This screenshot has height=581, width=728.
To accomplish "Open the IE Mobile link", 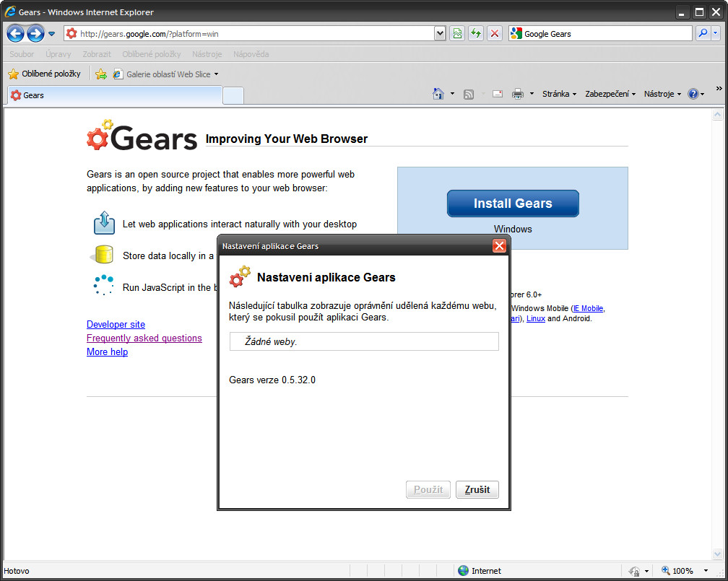I will 588,308.
